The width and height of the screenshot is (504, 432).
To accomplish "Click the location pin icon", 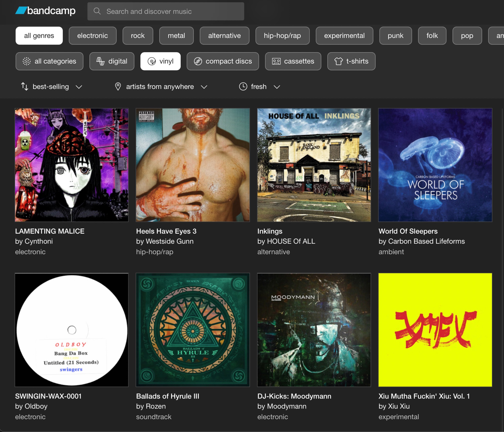I will [118, 86].
